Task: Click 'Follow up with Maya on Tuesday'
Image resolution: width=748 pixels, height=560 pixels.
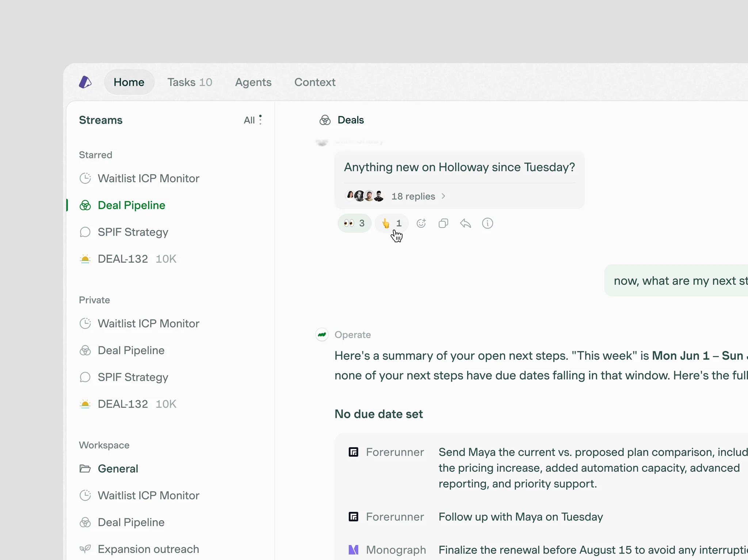Action: point(521,517)
